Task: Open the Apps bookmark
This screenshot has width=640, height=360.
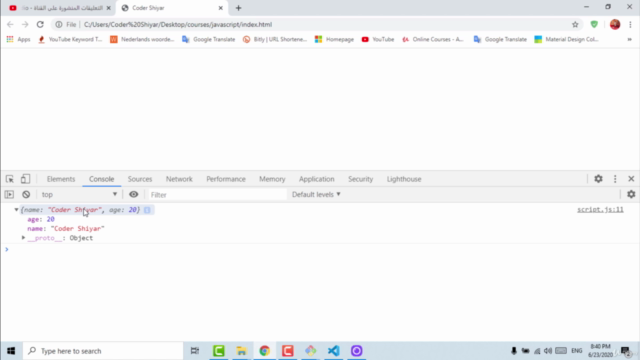Action: [x=18, y=39]
